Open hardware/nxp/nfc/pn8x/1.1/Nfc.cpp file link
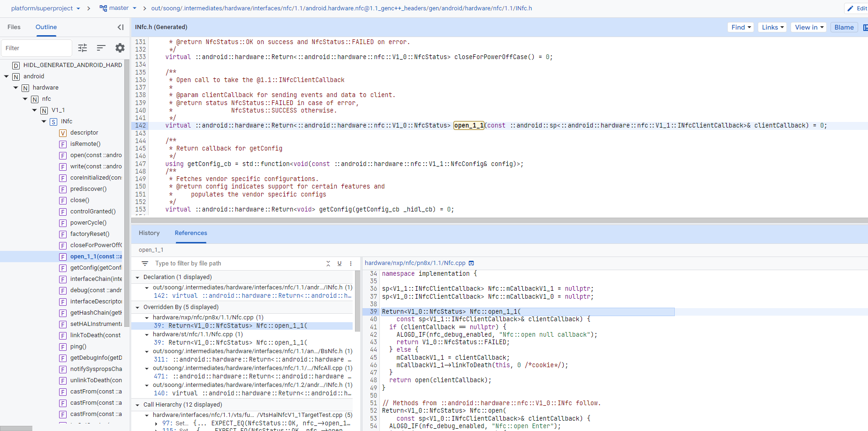Viewport: 868px width, 431px height. (415, 263)
